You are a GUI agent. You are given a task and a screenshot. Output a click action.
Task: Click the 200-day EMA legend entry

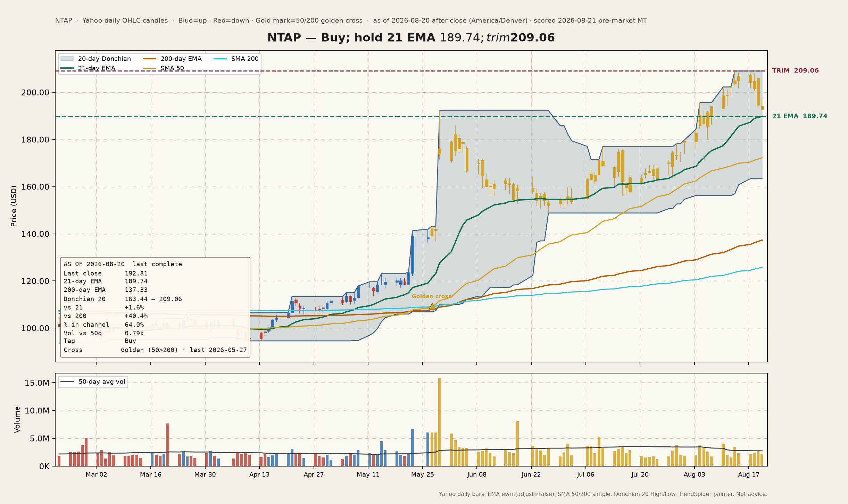[x=172, y=59]
